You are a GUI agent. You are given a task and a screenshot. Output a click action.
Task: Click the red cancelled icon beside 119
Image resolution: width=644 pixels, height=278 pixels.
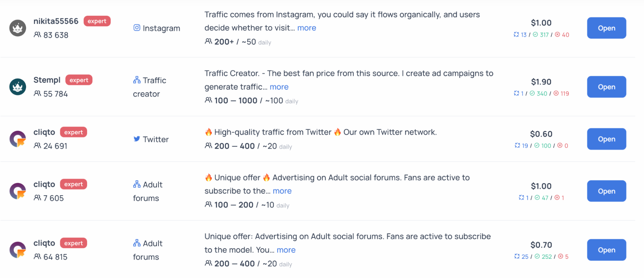coord(556,93)
